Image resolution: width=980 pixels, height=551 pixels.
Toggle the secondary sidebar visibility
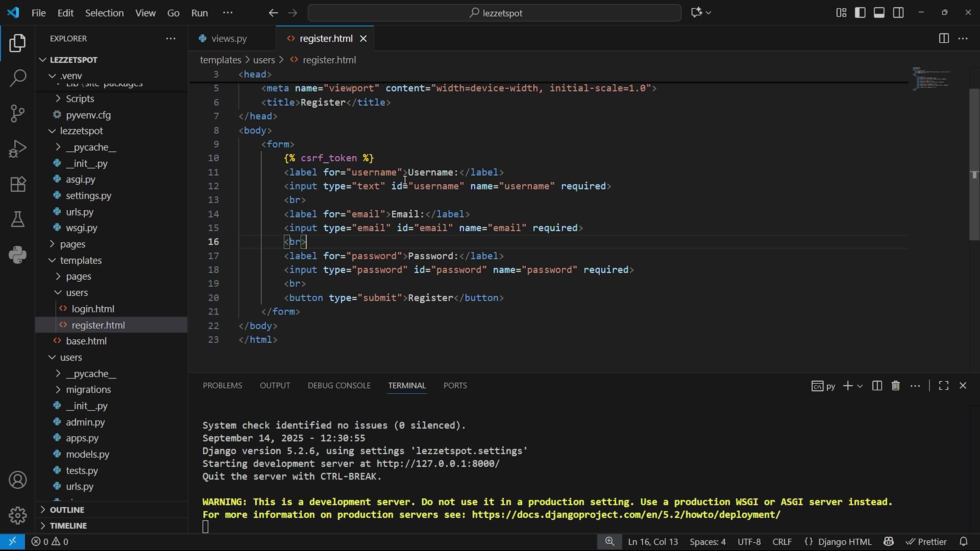(898, 13)
